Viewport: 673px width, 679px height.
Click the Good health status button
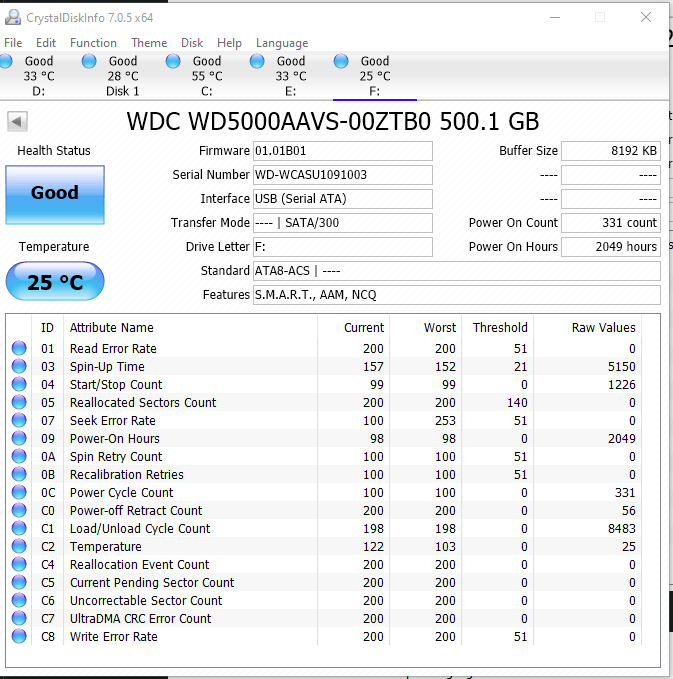(x=55, y=195)
